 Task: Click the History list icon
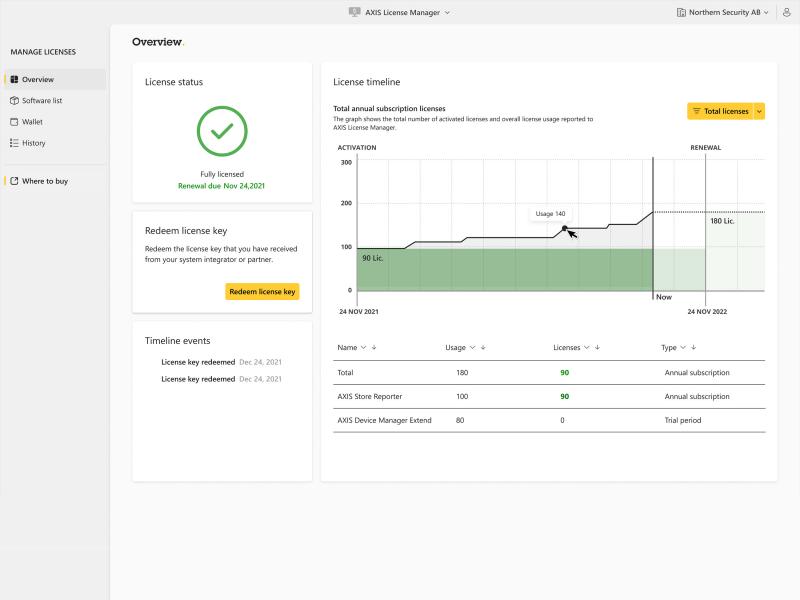pyautogui.click(x=14, y=143)
